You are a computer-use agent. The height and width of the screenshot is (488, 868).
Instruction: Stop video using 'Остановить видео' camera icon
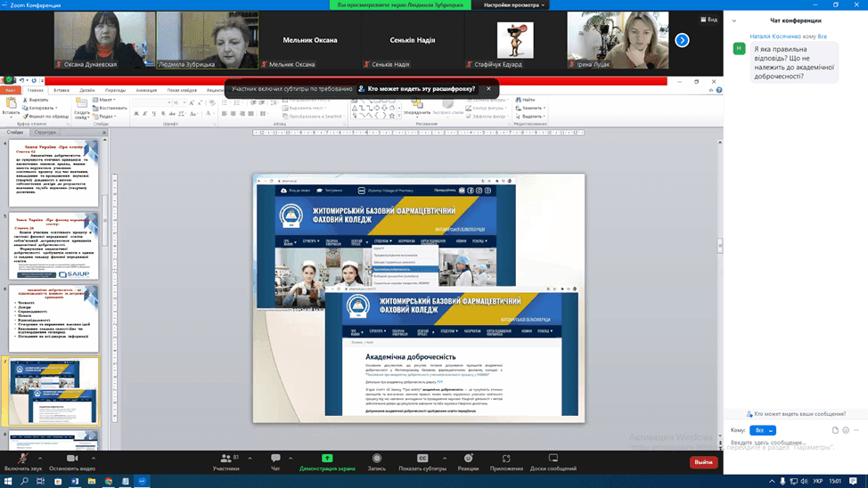[72, 459]
